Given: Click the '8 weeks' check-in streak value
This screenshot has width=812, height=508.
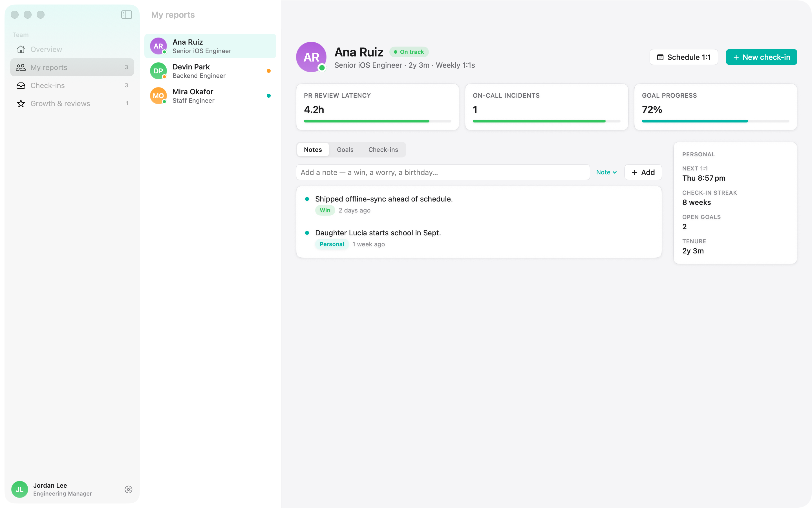Looking at the screenshot, I should (x=696, y=202).
